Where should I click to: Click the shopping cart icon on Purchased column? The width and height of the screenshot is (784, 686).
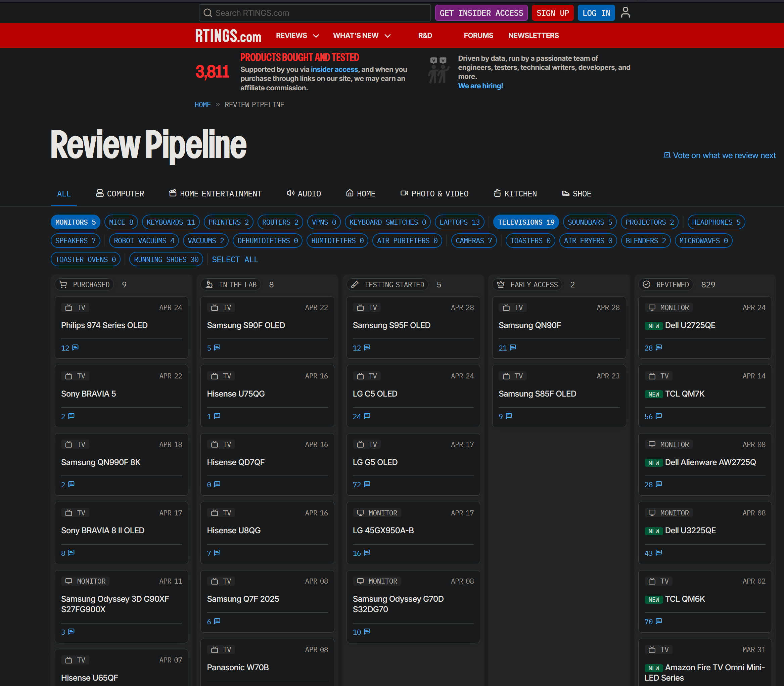pyautogui.click(x=63, y=284)
